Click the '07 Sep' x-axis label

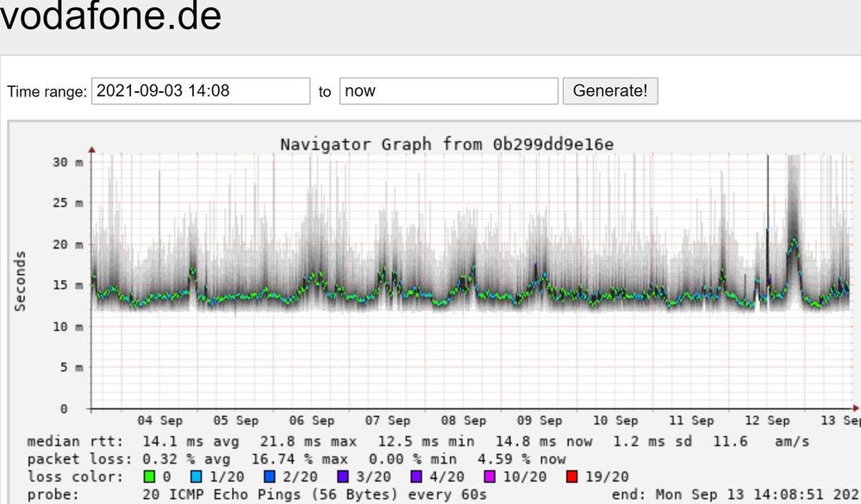tap(388, 420)
